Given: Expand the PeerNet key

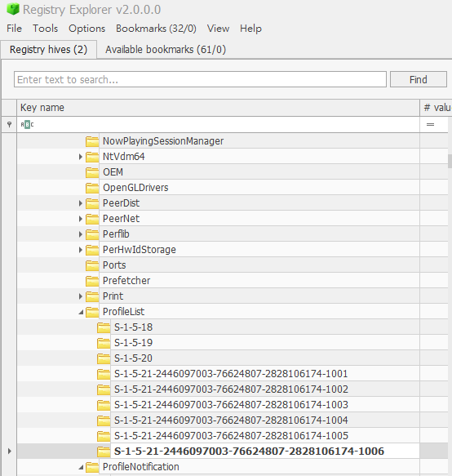Looking at the screenshot, I should [81, 219].
